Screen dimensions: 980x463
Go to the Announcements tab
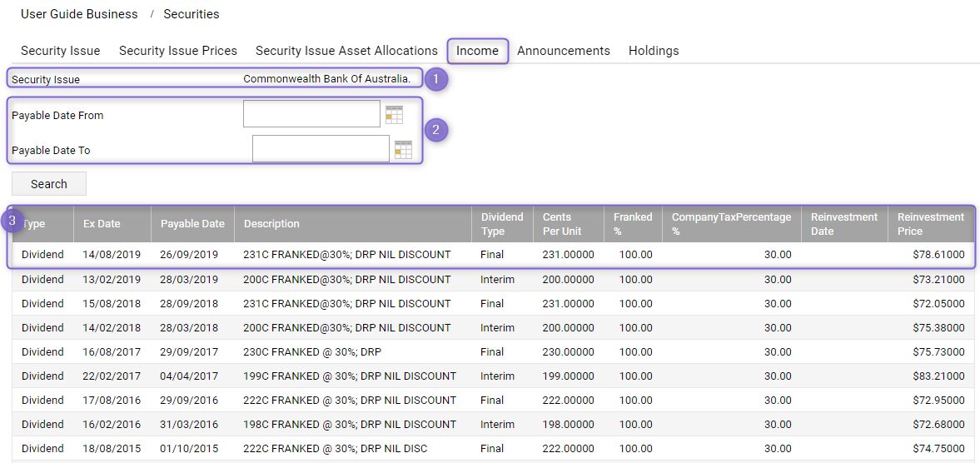click(x=564, y=51)
